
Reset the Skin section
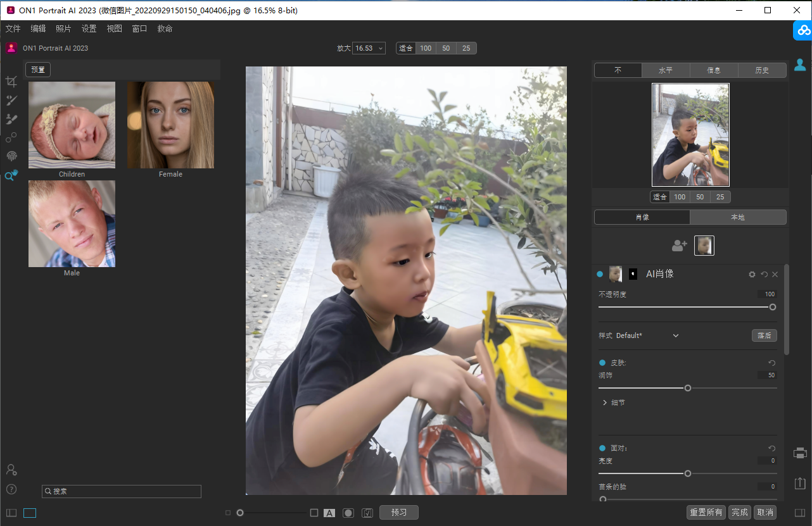pyautogui.click(x=771, y=363)
